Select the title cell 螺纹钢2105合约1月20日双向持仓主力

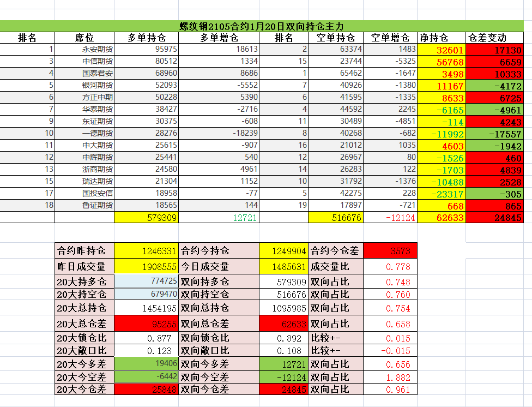262,26
